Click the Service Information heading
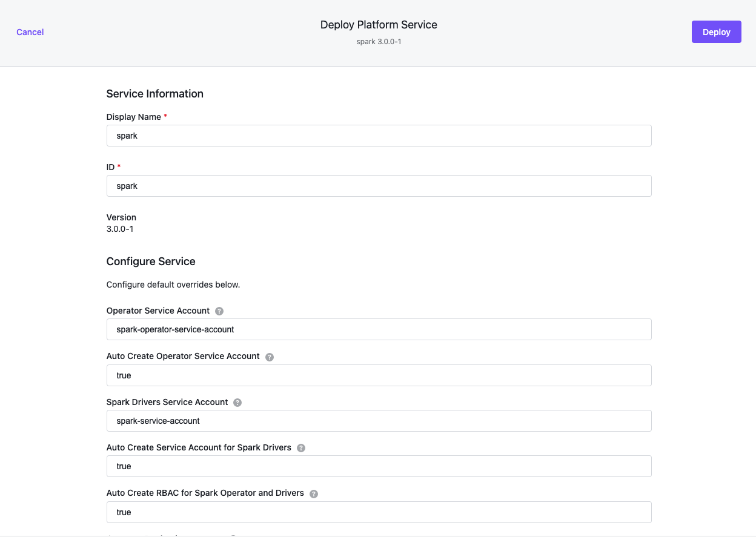This screenshot has height=537, width=756. click(x=155, y=94)
